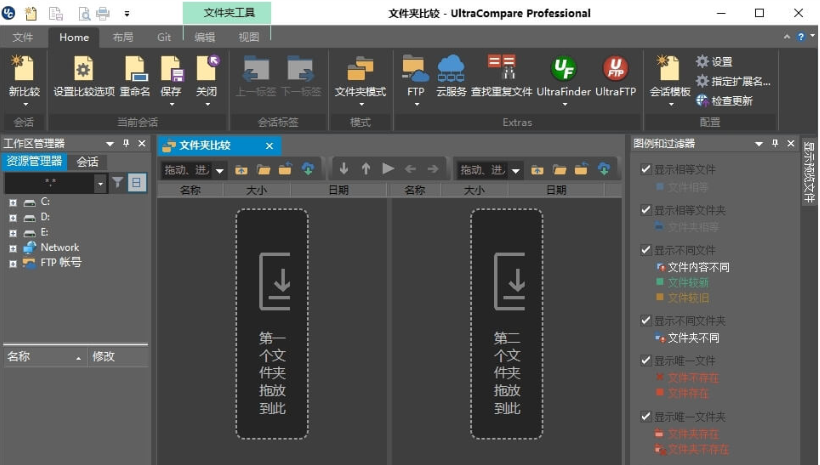Click the print icon in quick access toolbar
The width and height of the screenshot is (820, 465).
click(x=102, y=13)
